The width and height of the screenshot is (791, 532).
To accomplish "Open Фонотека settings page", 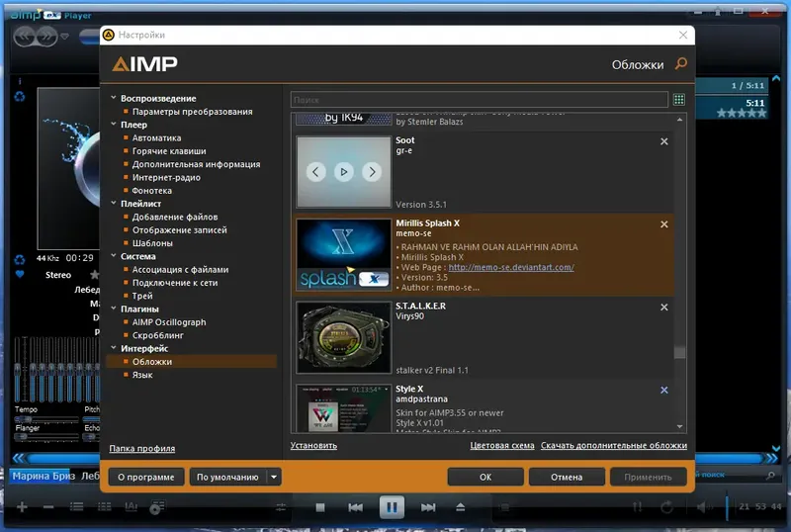I will pyautogui.click(x=152, y=190).
